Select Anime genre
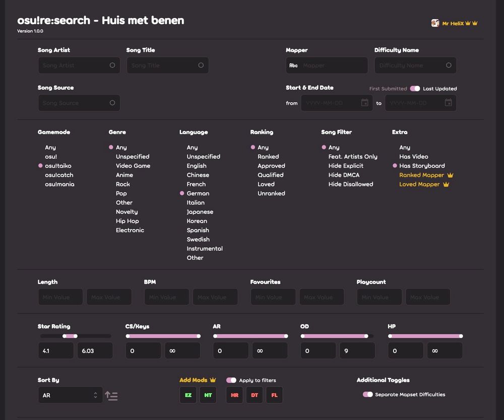 coord(124,175)
